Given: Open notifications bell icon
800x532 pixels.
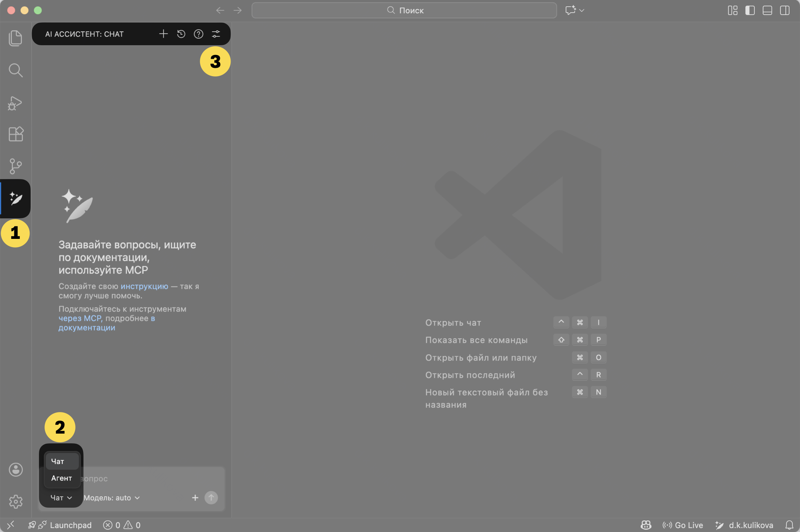Looking at the screenshot, I should click(789, 525).
